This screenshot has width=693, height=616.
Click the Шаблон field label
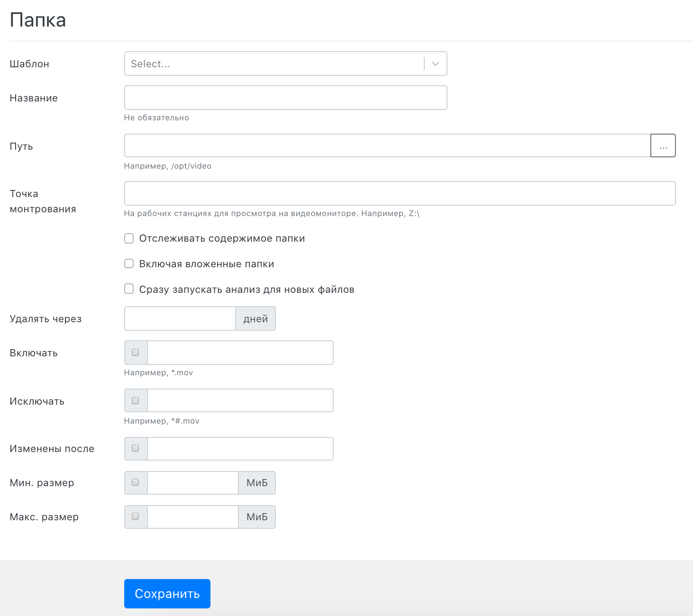(29, 64)
